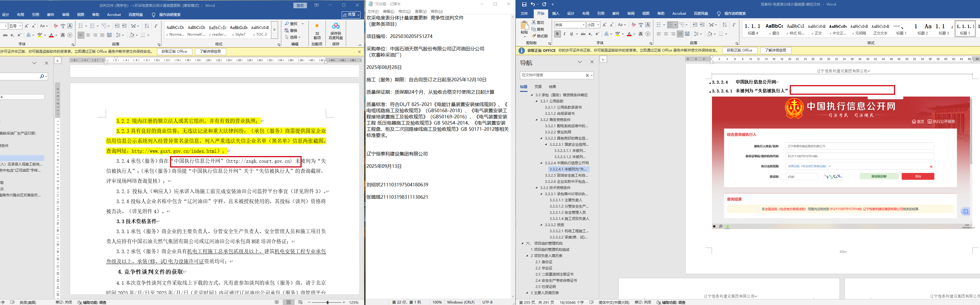The height and width of the screenshot is (305, 980).
Task: Open 审阅 tab in left Word window
Action: 66,15
